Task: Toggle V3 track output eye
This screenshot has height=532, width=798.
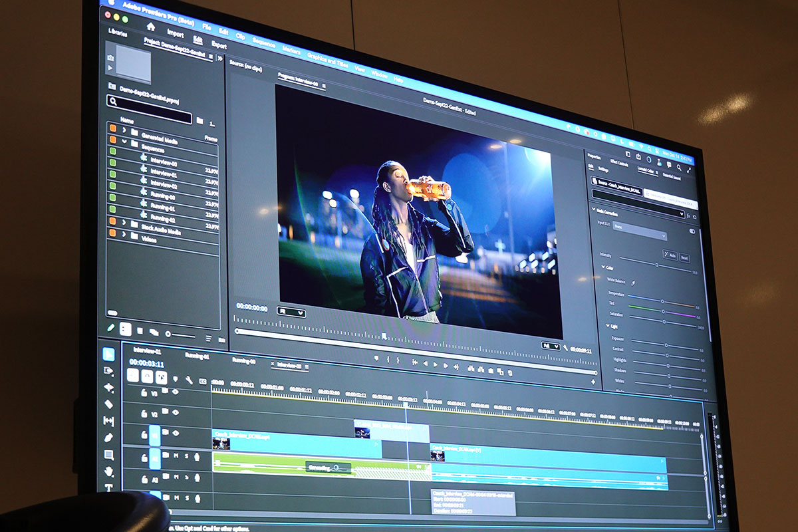Action: coord(176,392)
